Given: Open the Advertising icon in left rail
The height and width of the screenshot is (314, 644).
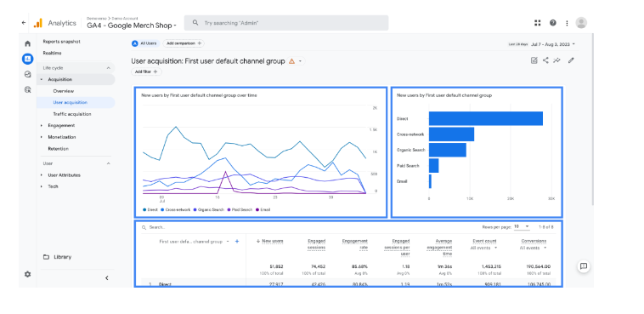Looking at the screenshot, I should click(x=27, y=89).
